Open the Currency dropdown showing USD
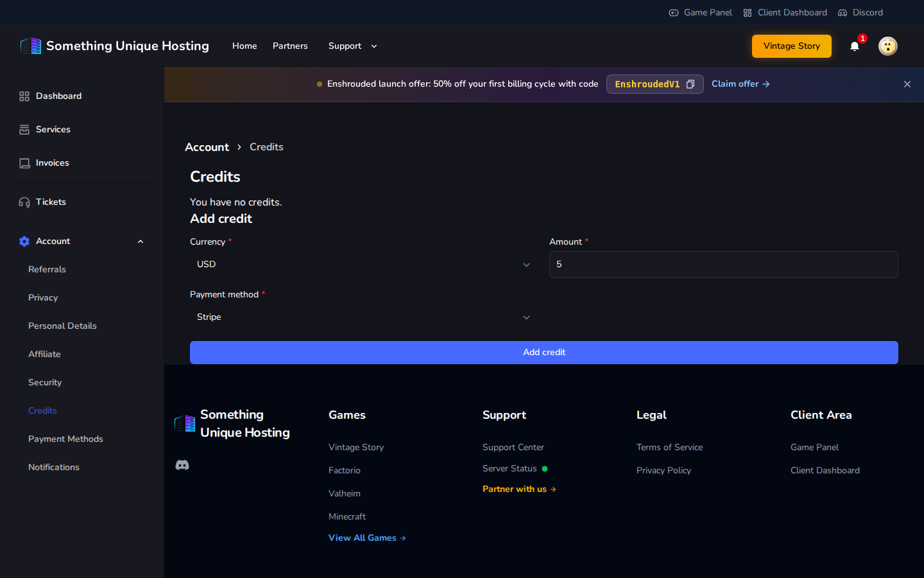 point(364,265)
